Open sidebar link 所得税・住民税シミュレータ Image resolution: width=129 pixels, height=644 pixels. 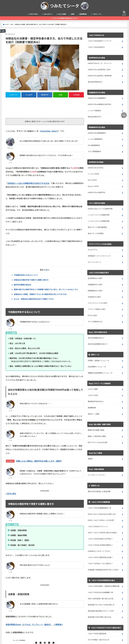(98, 361)
